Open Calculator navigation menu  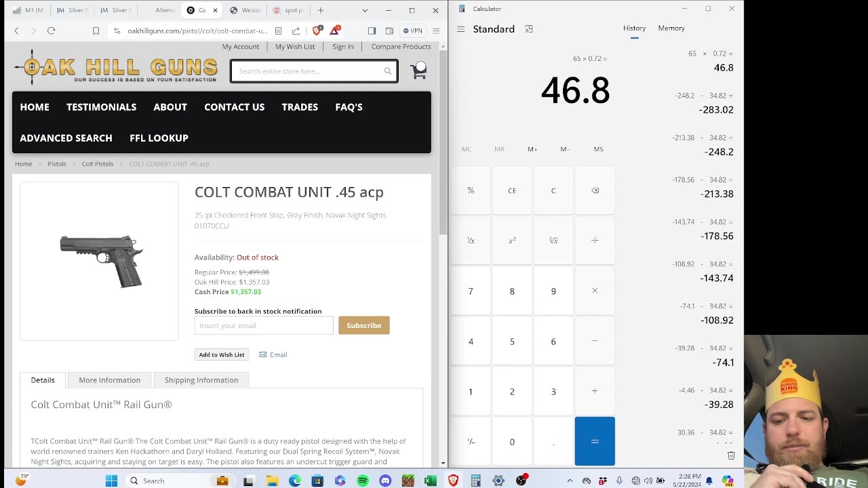461,29
